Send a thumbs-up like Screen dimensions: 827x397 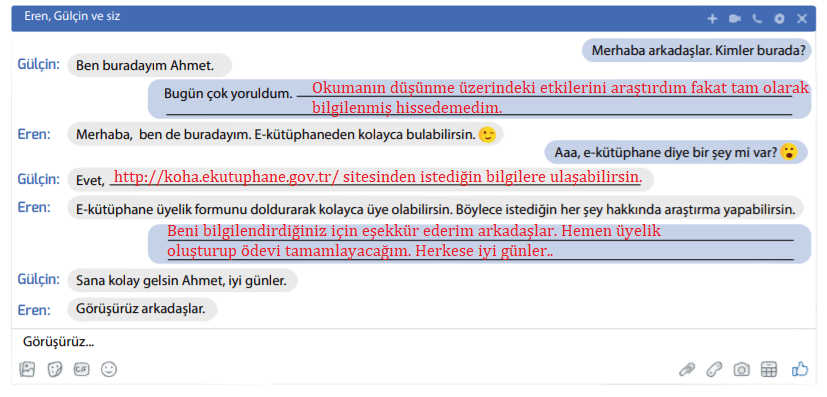pos(800,369)
